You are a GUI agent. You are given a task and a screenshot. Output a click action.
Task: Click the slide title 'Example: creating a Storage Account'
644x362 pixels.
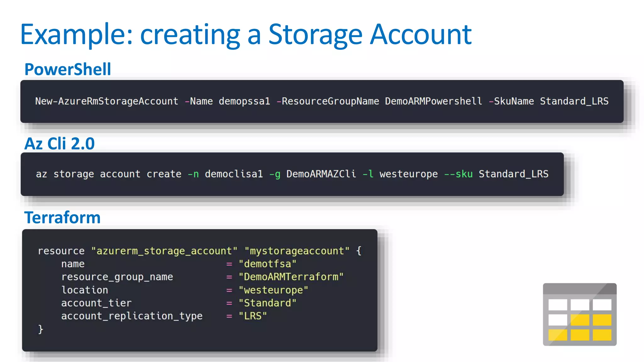point(246,35)
